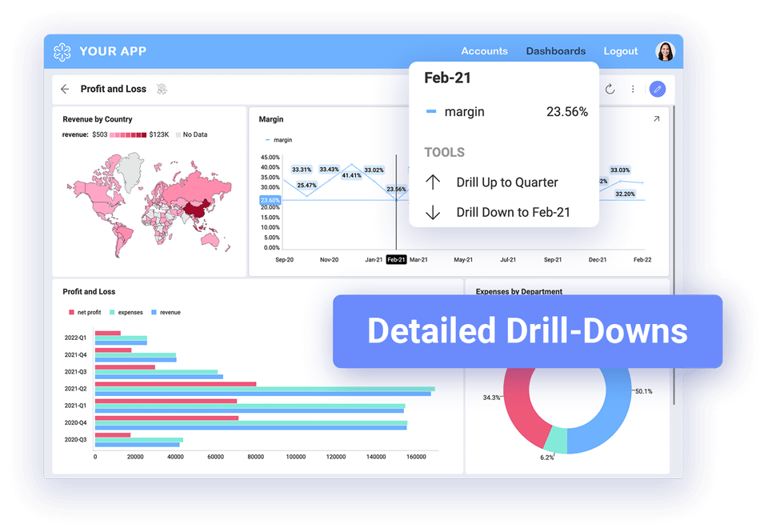Click the snowflake app logo icon
The image size is (768, 532).
62,52
